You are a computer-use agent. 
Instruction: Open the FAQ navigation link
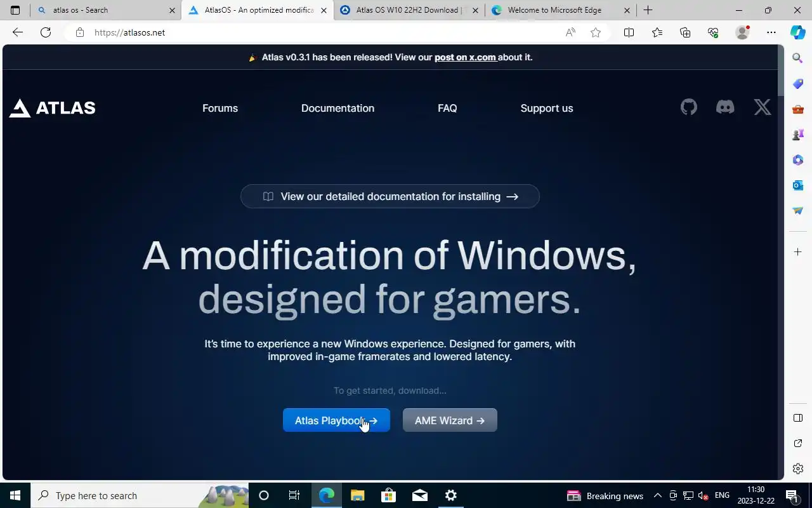pos(447,108)
